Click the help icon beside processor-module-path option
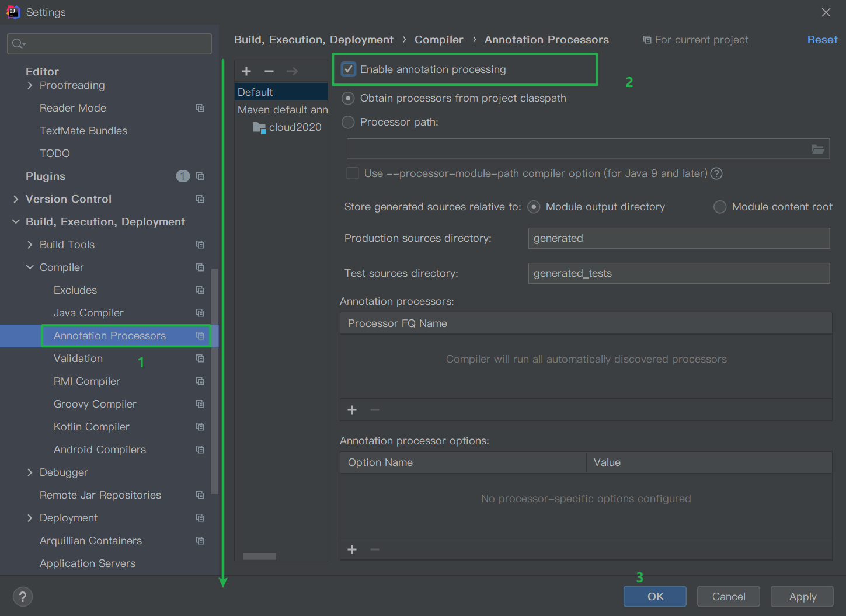 tap(716, 173)
